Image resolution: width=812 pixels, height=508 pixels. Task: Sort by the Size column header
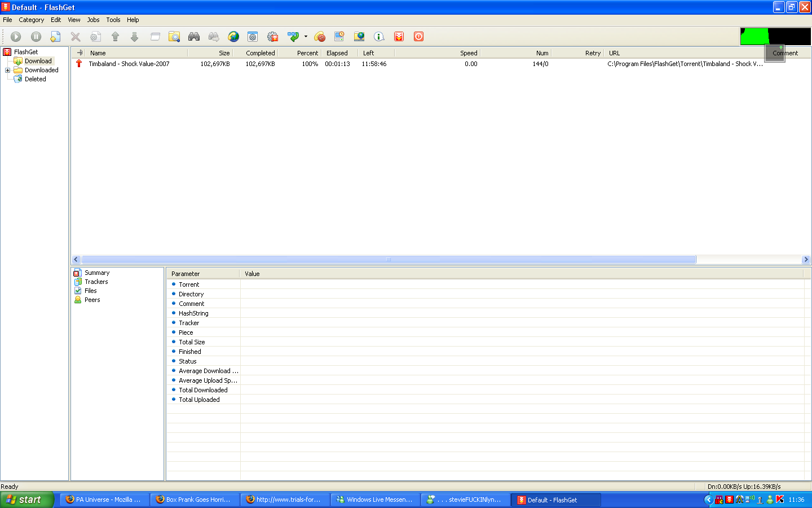[210, 53]
